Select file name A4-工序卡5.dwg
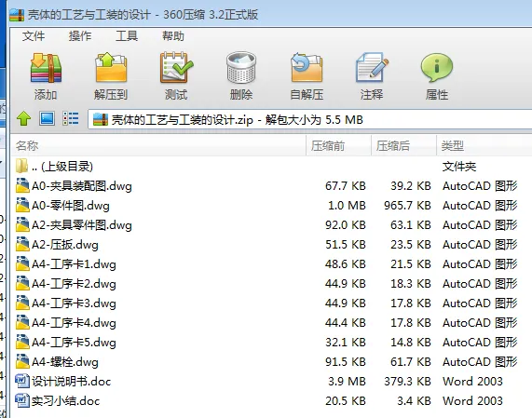The width and height of the screenshot is (532, 418). point(74,343)
